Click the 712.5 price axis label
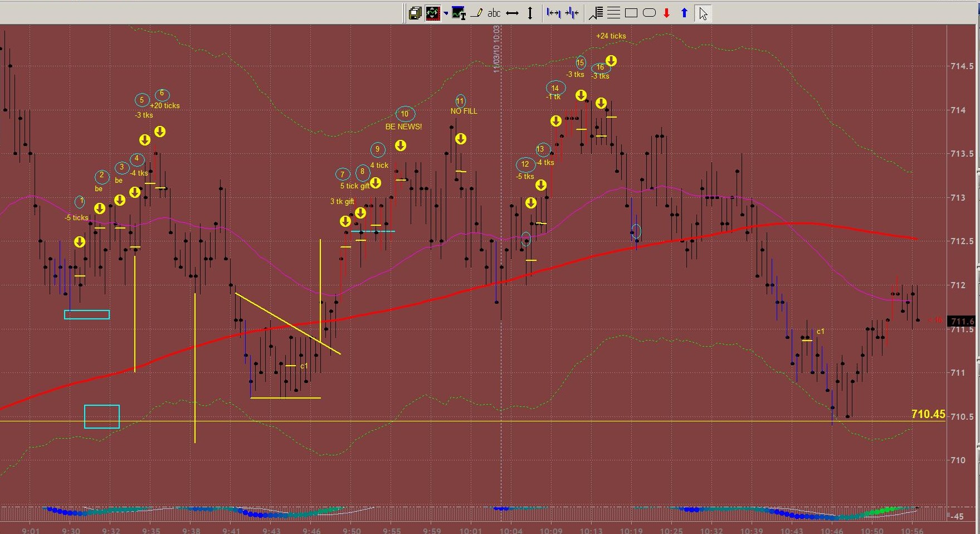The width and height of the screenshot is (980, 534). tap(962, 241)
